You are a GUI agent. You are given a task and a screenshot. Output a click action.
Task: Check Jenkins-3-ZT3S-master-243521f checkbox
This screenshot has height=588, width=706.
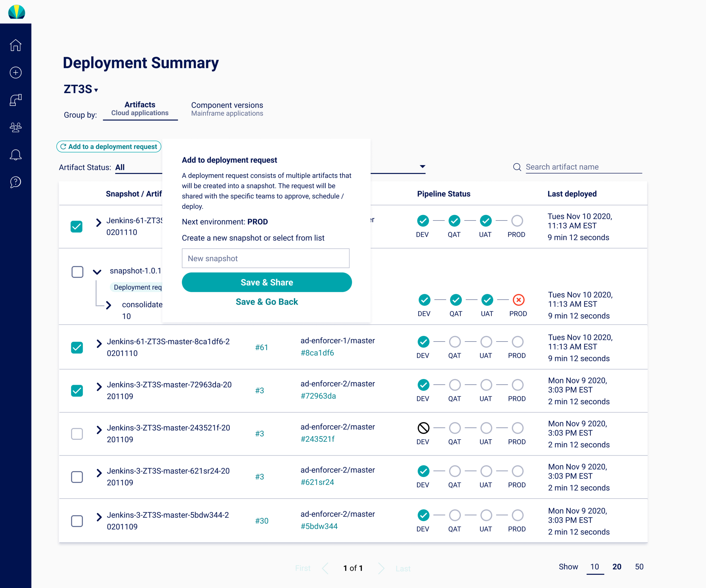click(77, 434)
